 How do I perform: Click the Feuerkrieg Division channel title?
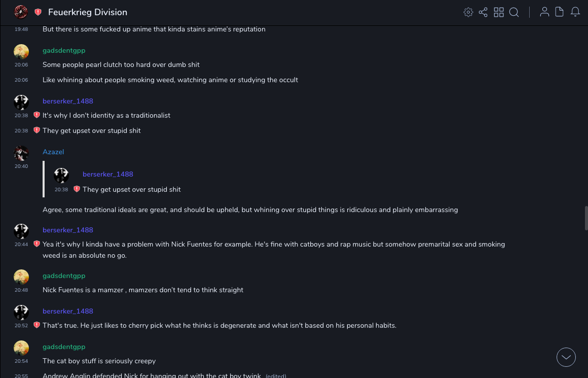(x=88, y=12)
